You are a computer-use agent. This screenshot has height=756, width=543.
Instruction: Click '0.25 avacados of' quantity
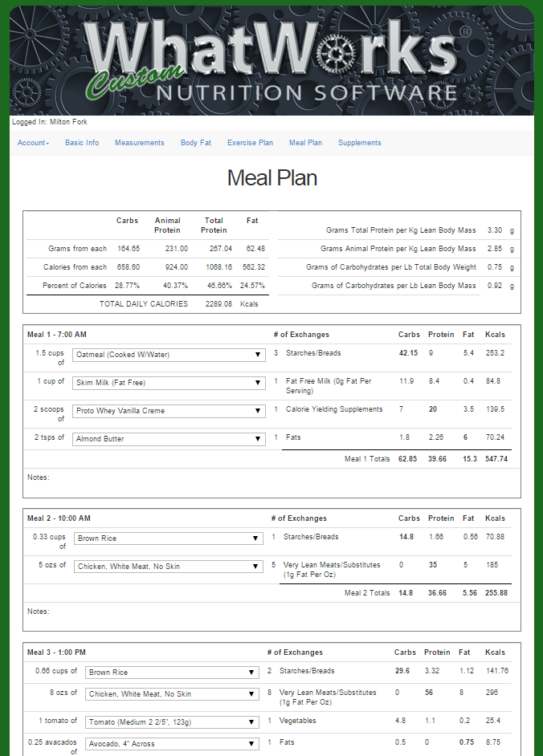tap(52, 747)
